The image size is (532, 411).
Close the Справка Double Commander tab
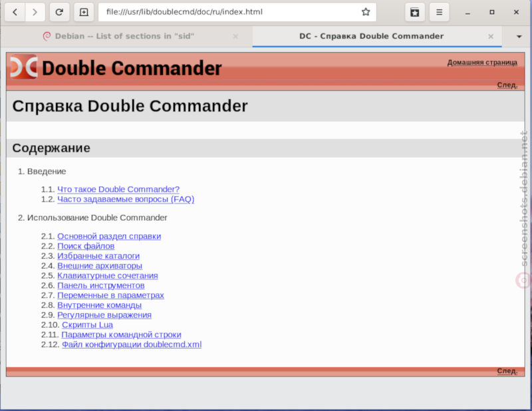(491, 37)
